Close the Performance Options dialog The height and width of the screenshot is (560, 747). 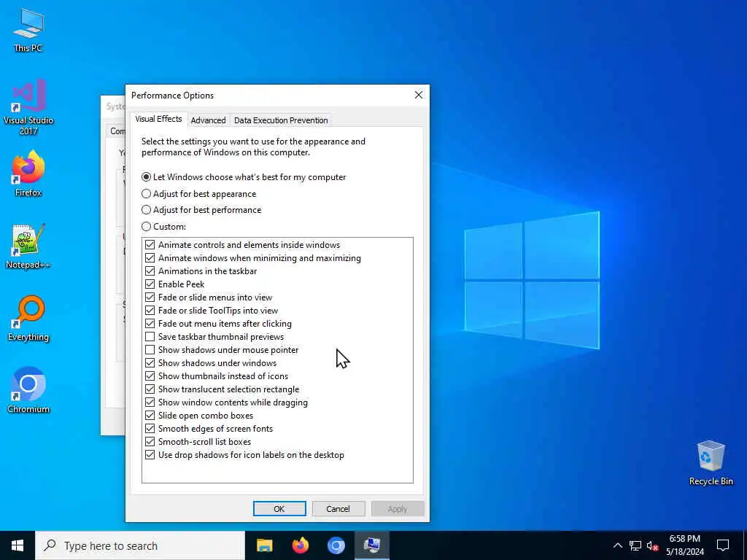(418, 95)
